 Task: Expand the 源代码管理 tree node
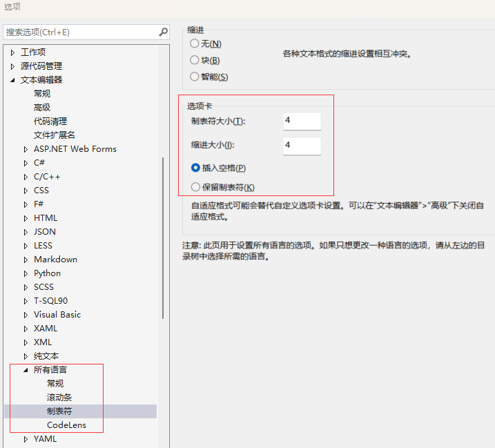point(12,66)
